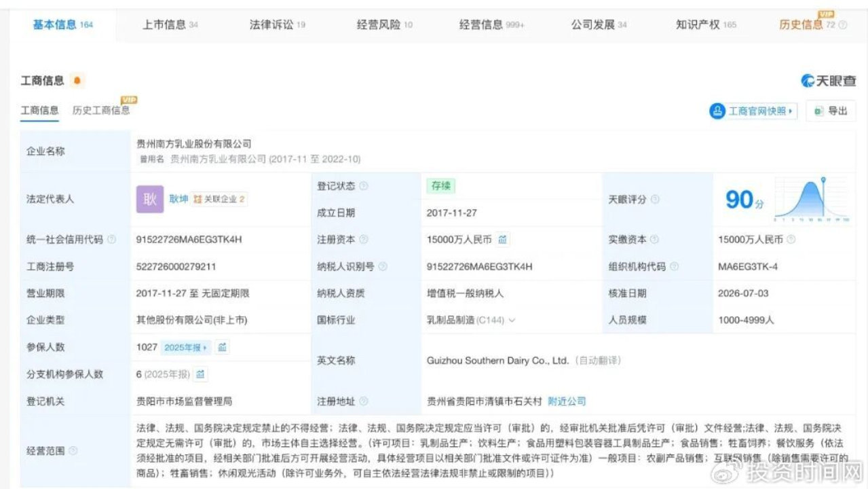The width and height of the screenshot is (868, 489).
Task: Open help icon next to 实缴资本 label
Action: (655, 240)
